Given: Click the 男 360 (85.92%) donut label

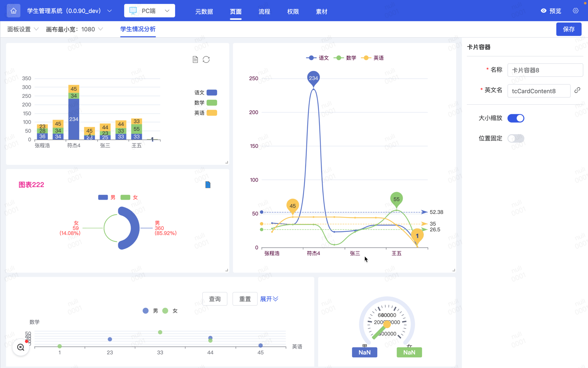Looking at the screenshot, I should (165, 228).
